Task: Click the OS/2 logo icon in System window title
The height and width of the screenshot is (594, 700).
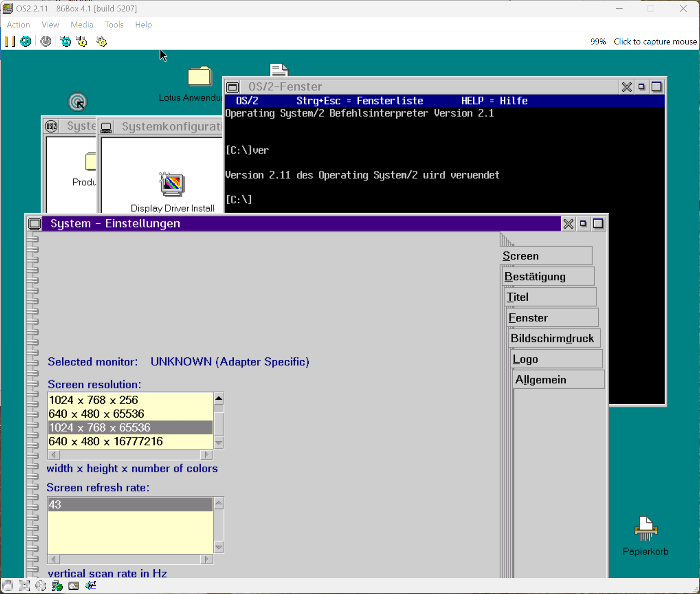Action: tap(51, 126)
